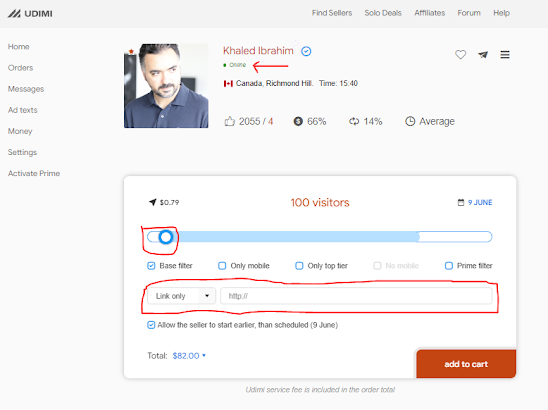Click the Average delivery speed label
The image size is (548, 410).
tap(437, 121)
